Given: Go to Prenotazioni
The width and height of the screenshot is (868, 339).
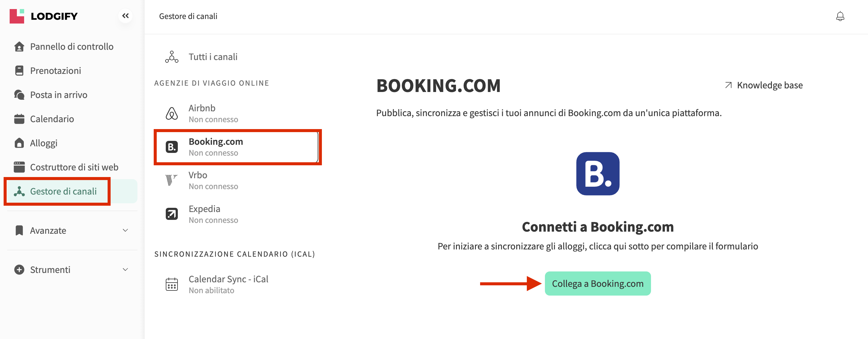Looking at the screenshot, I should tap(55, 71).
